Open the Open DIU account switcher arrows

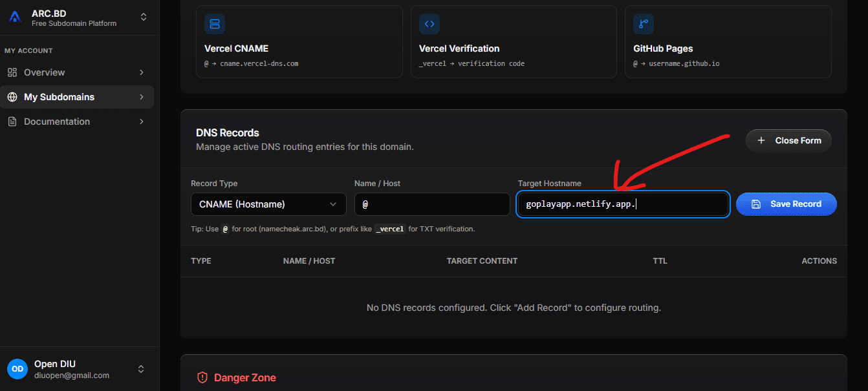pos(141,369)
